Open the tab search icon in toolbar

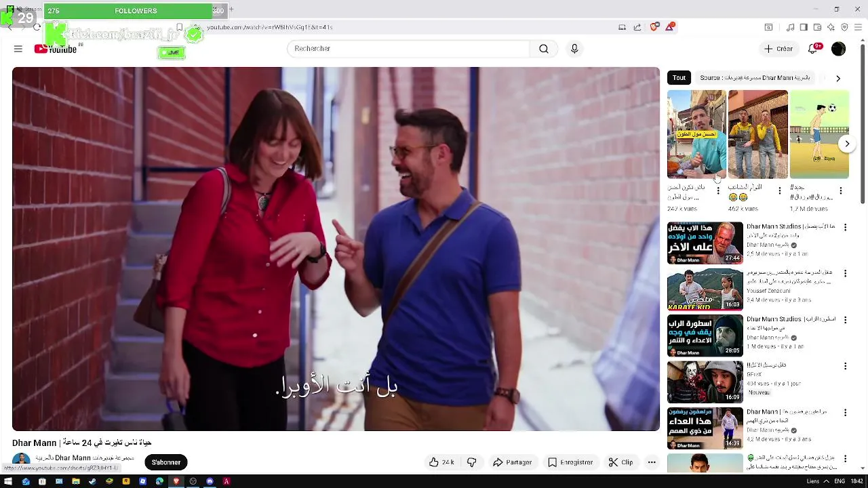coord(768,27)
